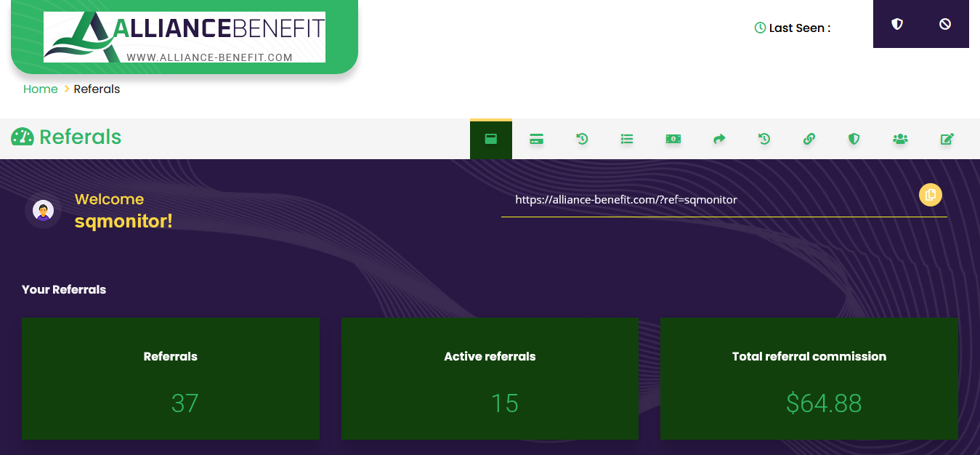Open the users group icon
This screenshot has width=980, height=455.
pyautogui.click(x=901, y=139)
